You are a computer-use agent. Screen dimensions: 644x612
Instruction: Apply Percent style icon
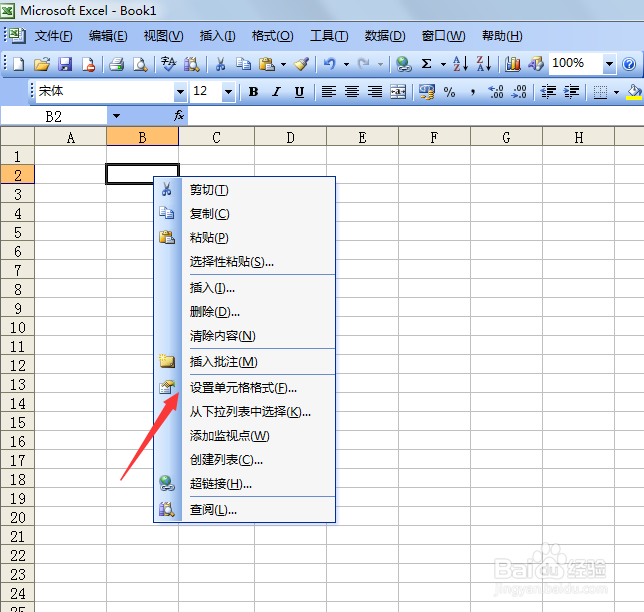click(x=450, y=92)
